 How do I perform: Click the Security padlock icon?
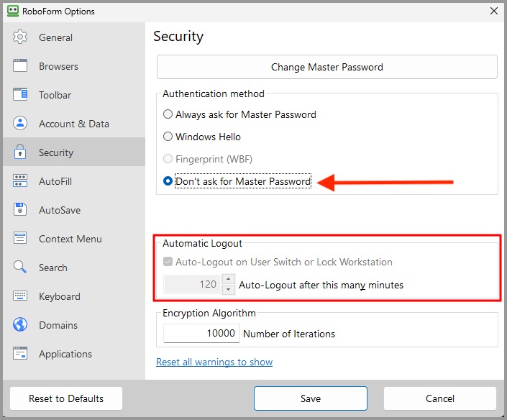point(20,152)
